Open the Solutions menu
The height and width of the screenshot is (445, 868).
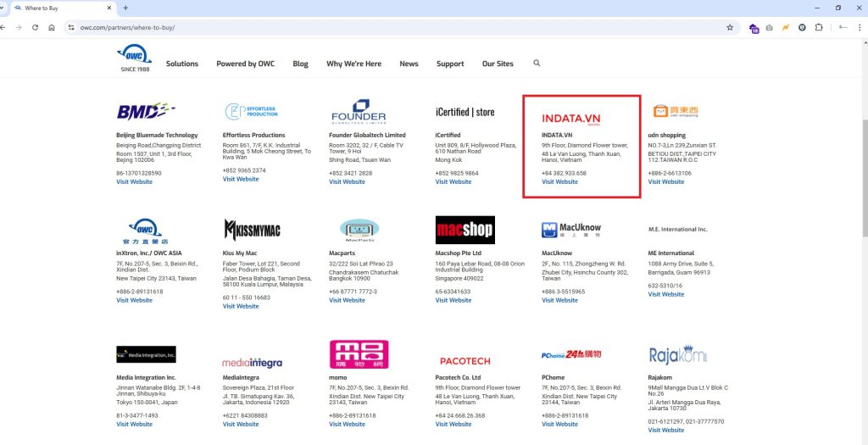click(182, 64)
